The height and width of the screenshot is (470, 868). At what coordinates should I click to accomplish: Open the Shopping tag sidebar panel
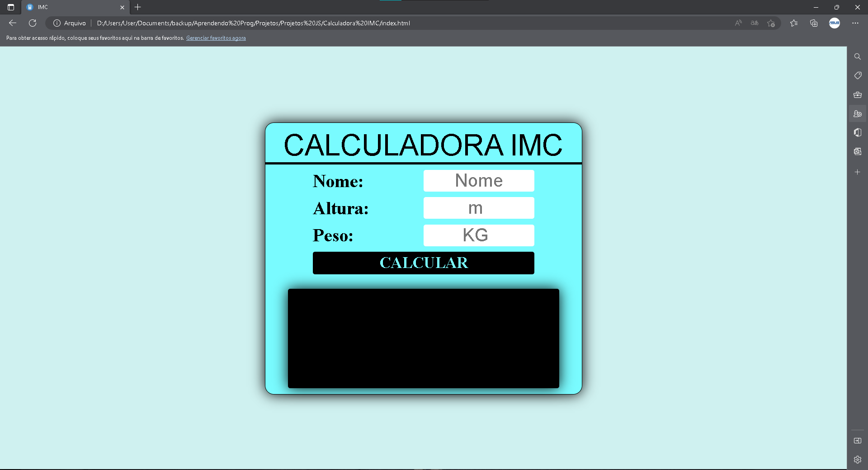(x=858, y=75)
